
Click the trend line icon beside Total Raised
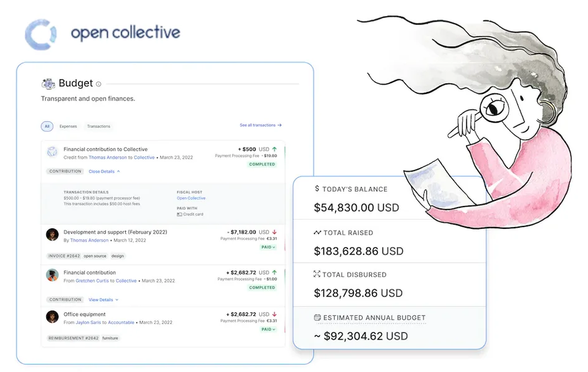pos(317,233)
